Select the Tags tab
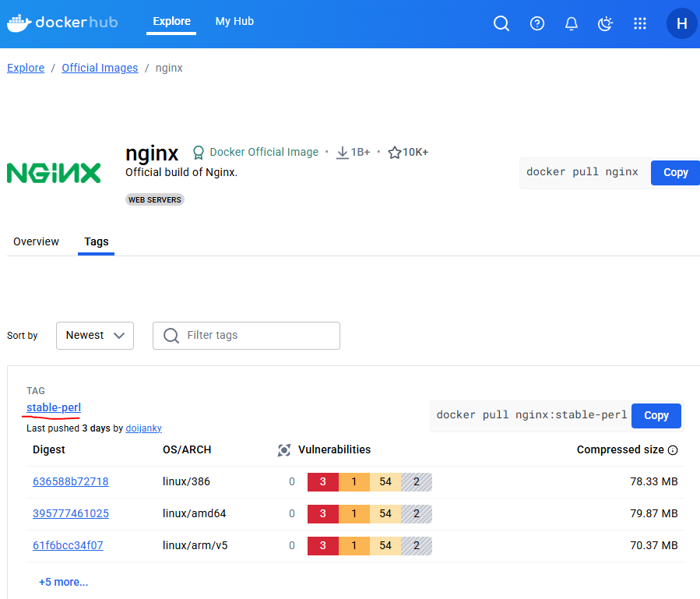The width and height of the screenshot is (700, 599). (97, 241)
